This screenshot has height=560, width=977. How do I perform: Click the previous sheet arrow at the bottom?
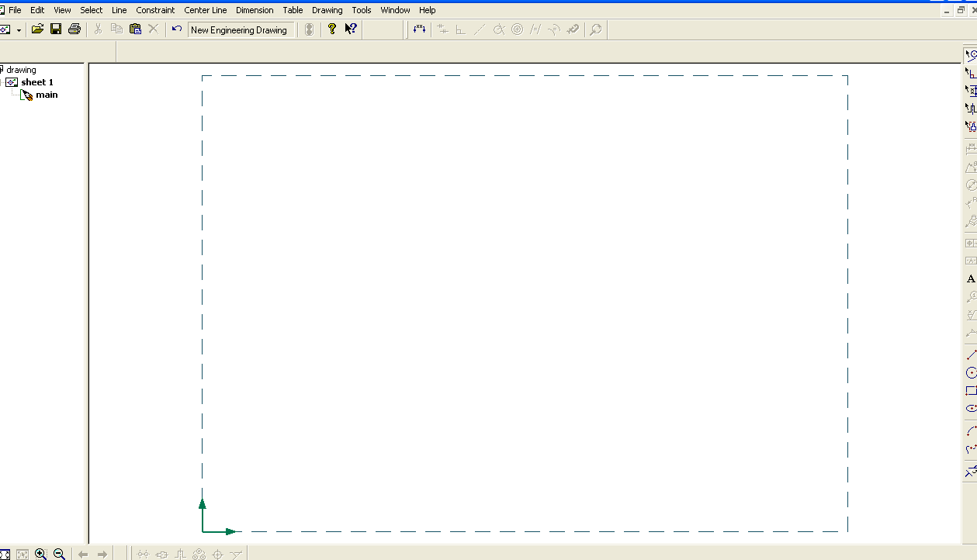(x=83, y=554)
